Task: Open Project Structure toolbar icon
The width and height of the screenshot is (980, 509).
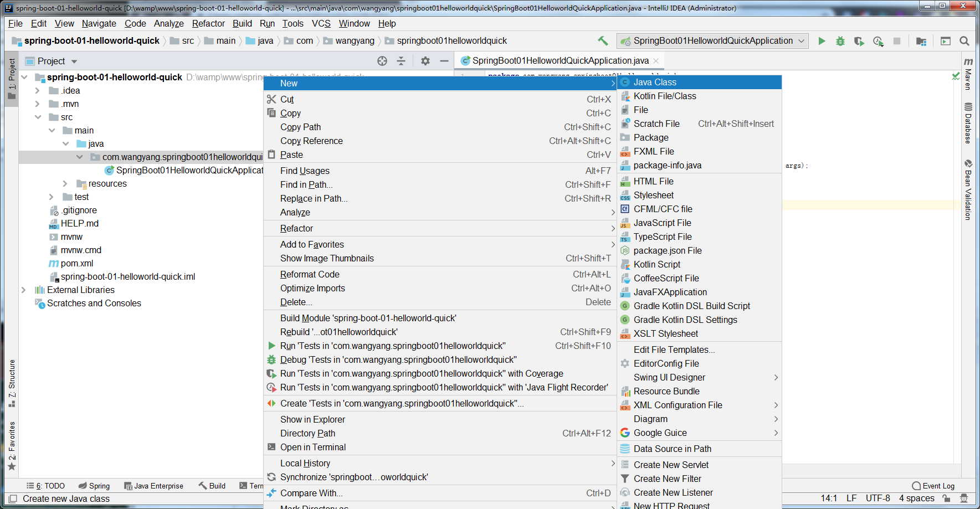Action: pos(921,41)
